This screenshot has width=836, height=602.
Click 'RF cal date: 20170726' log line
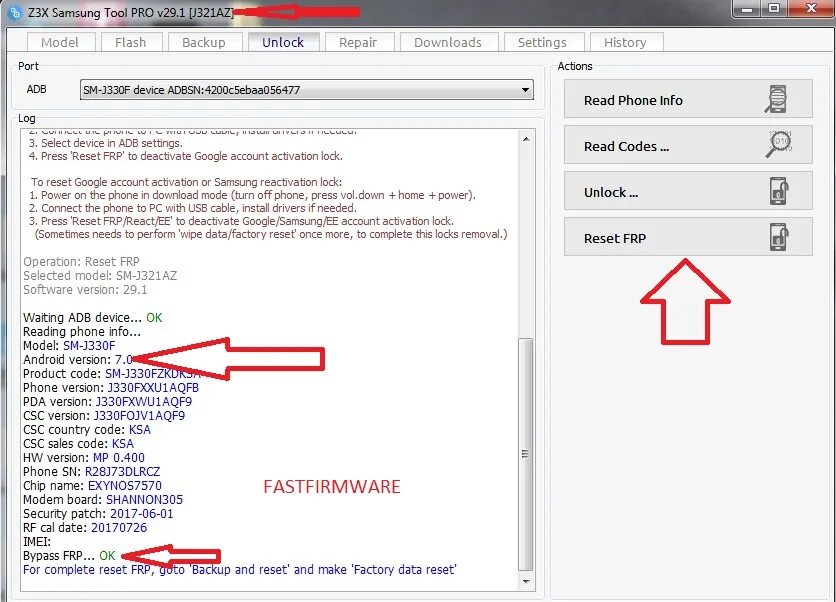point(85,527)
